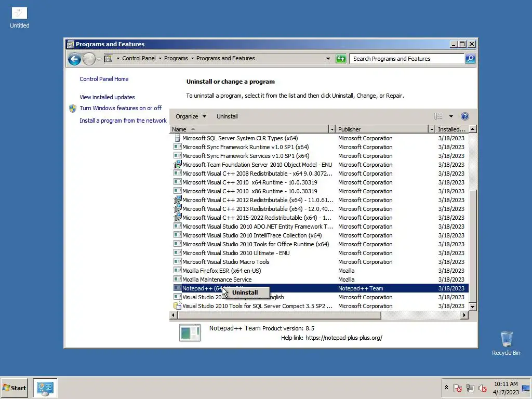The height and width of the screenshot is (399, 532).
Task: Select Microsoft Visual Studio 2010 Tools for Office Runtime
Action: pyautogui.click(x=319, y=244)
